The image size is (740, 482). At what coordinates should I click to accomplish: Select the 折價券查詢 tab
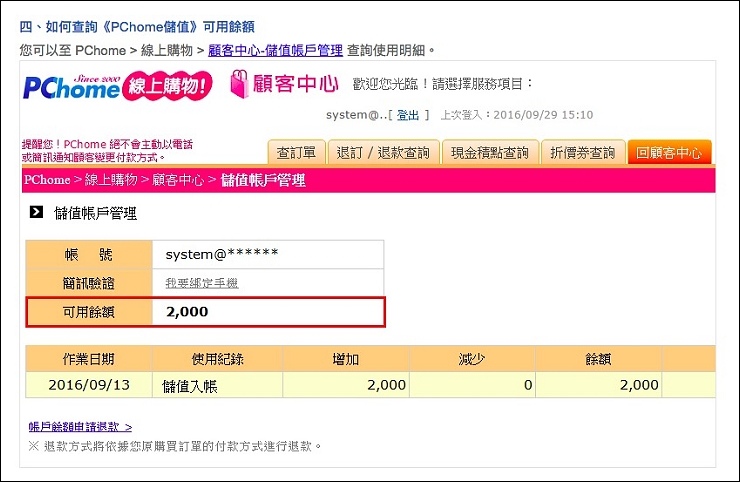pyautogui.click(x=583, y=152)
